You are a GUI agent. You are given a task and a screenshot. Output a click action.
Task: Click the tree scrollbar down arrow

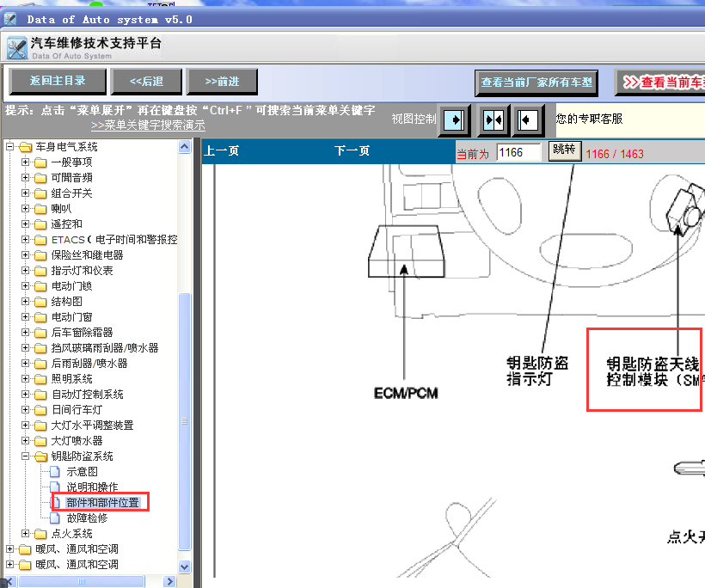tap(184, 567)
